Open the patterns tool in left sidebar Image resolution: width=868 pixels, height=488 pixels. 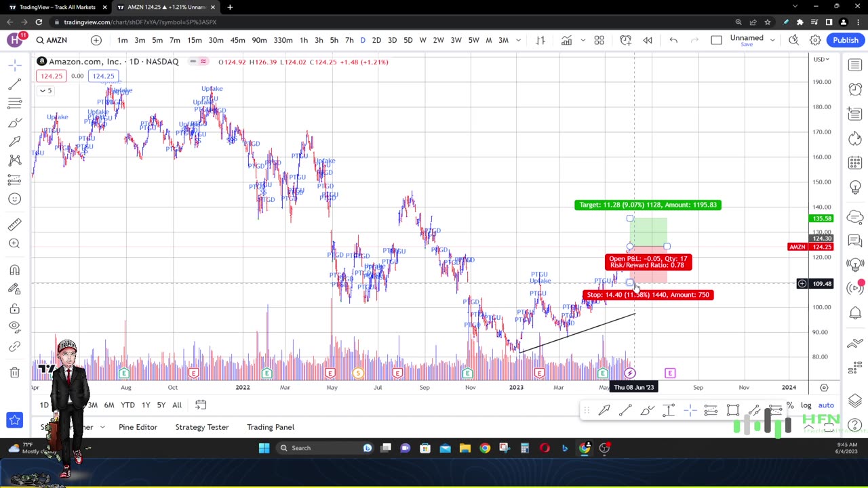coord(14,161)
